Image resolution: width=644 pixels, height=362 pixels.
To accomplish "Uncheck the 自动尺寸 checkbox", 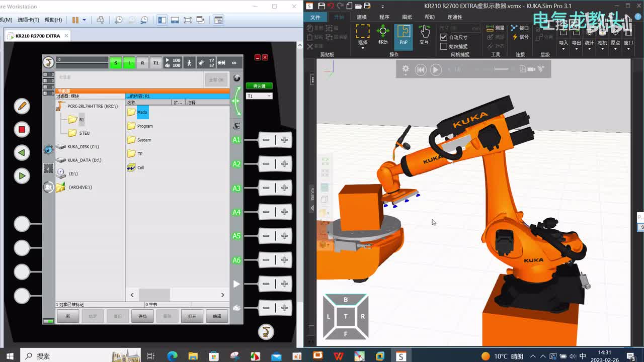I will click(443, 37).
